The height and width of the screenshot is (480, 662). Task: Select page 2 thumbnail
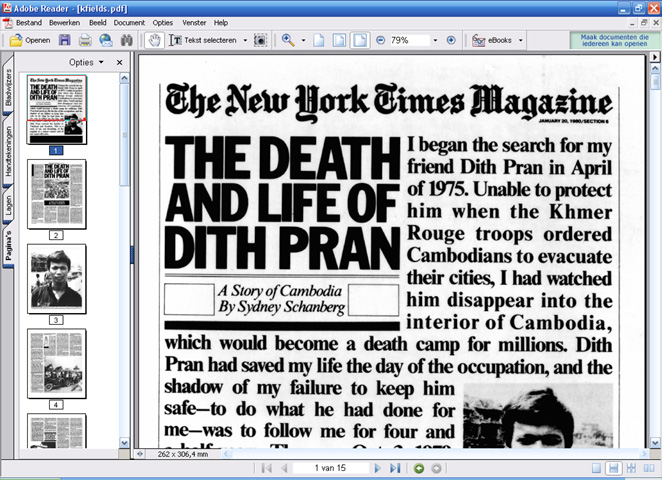pos(57,194)
